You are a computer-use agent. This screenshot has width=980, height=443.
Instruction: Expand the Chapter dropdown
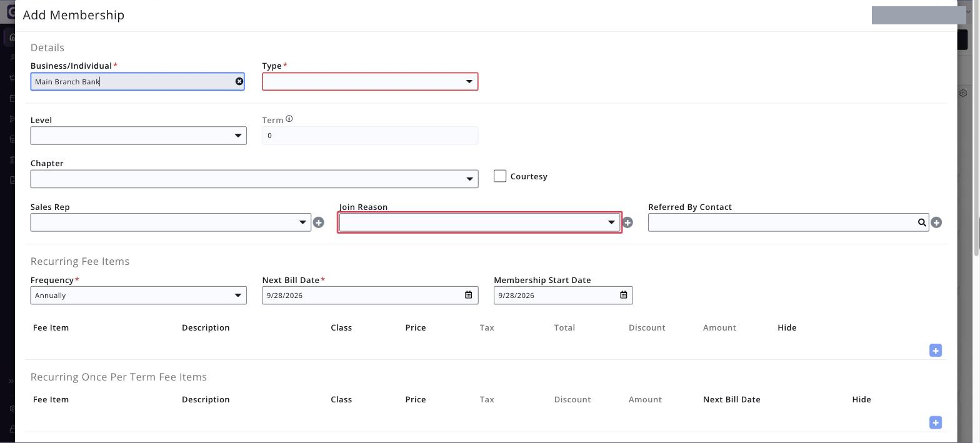click(254, 179)
